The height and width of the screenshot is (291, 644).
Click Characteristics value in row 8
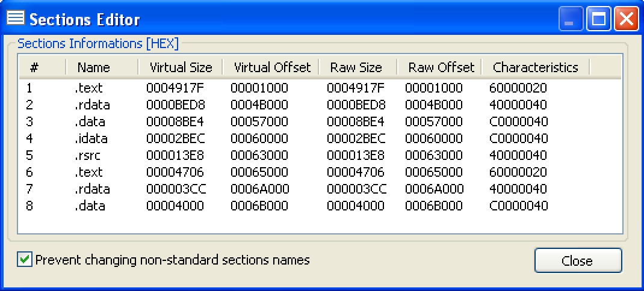pos(518,205)
